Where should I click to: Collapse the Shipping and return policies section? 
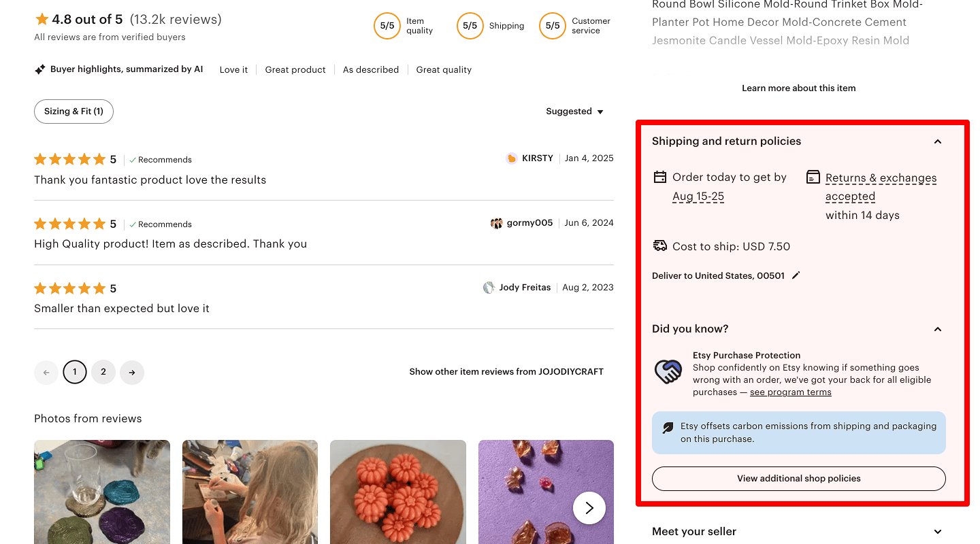pyautogui.click(x=937, y=141)
